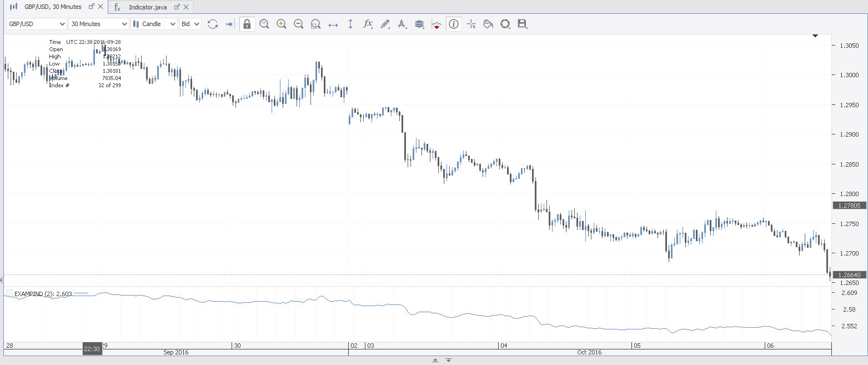This screenshot has width=868, height=365.
Task: Click the black triangle marker at chart top-right
Action: pos(815,36)
